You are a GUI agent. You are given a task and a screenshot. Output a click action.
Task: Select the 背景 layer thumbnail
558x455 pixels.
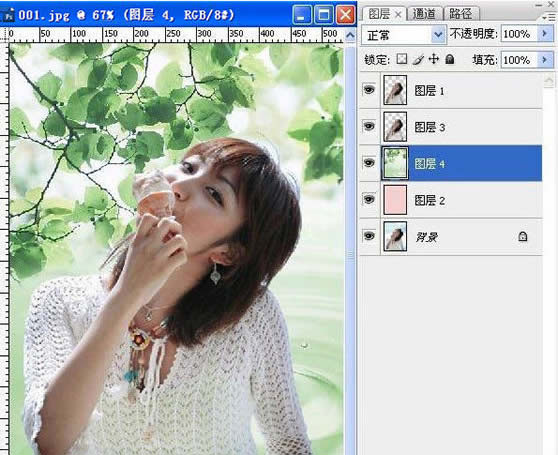click(395, 236)
